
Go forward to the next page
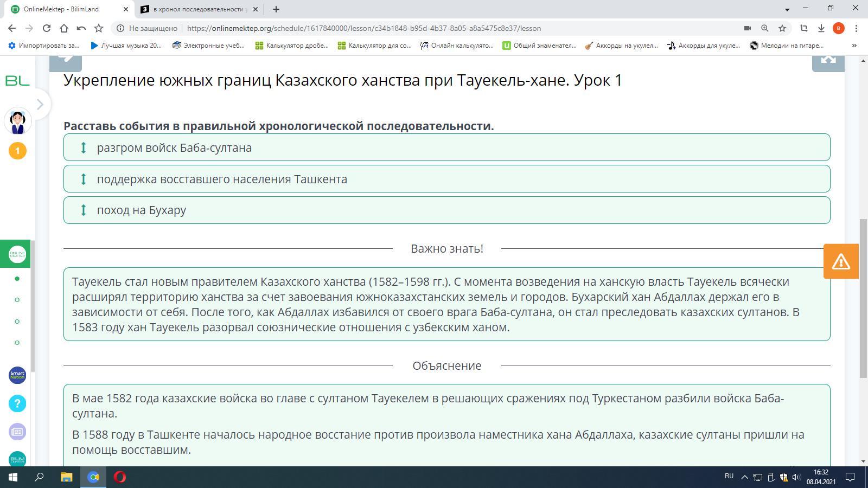[x=29, y=28]
